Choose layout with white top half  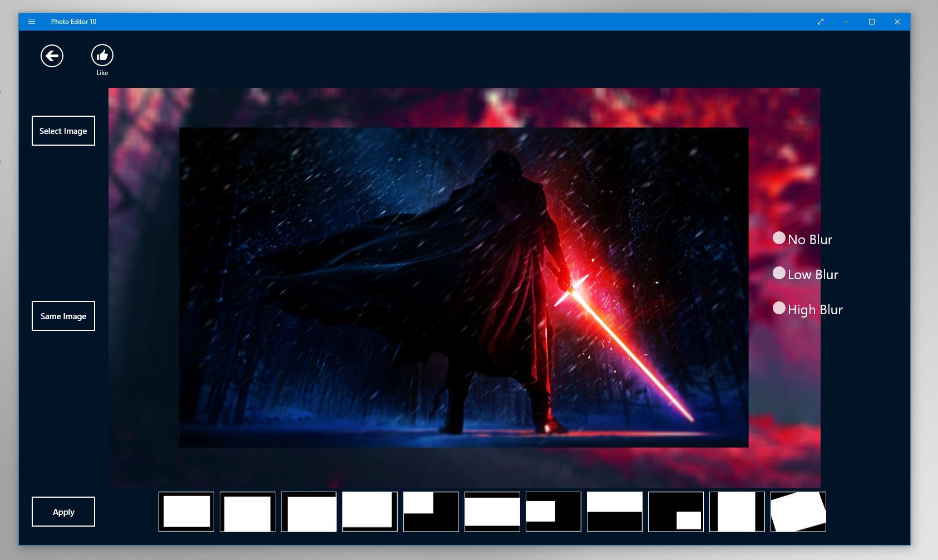615,512
